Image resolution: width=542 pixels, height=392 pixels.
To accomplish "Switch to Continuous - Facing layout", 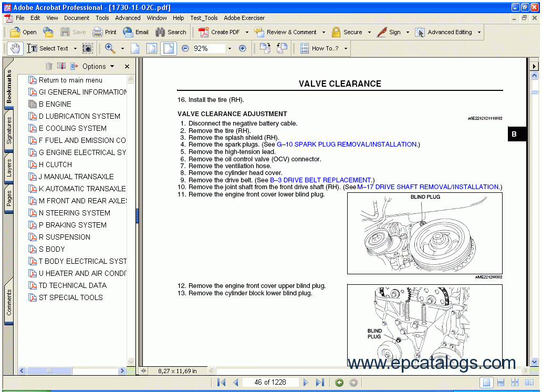I will (515, 383).
